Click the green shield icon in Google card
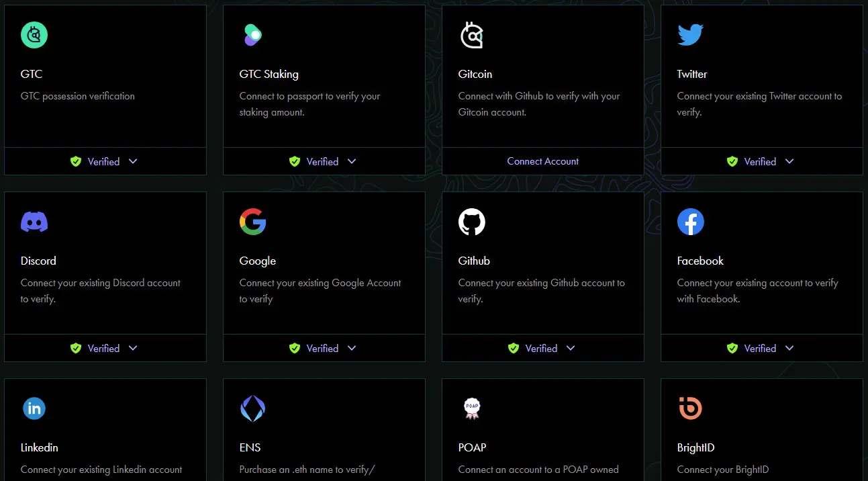This screenshot has height=481, width=868. [x=295, y=348]
